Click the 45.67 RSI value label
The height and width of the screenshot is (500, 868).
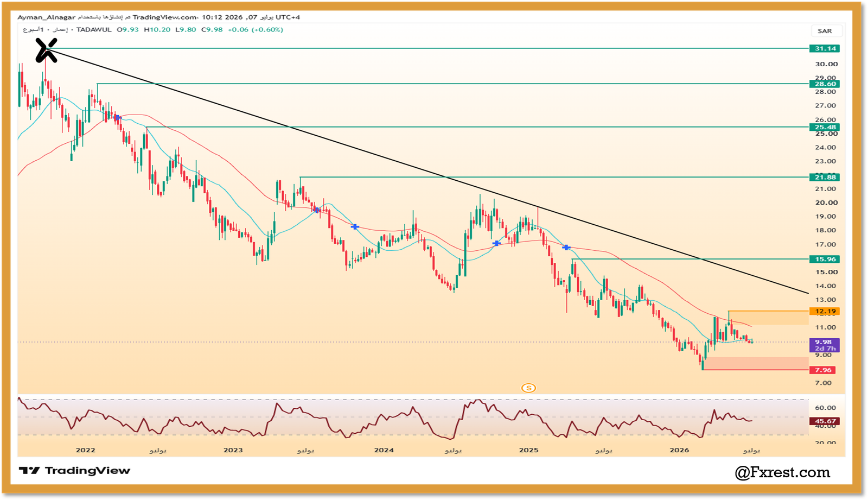coord(825,421)
